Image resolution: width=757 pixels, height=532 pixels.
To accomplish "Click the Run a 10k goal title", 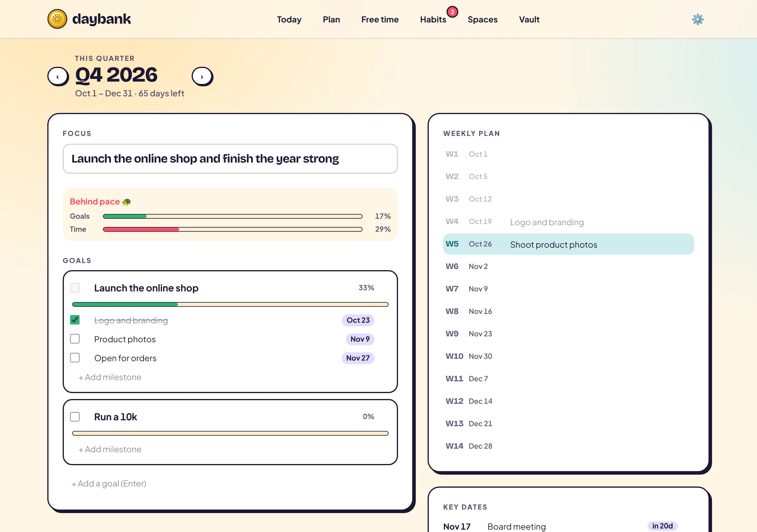I will coord(116,417).
